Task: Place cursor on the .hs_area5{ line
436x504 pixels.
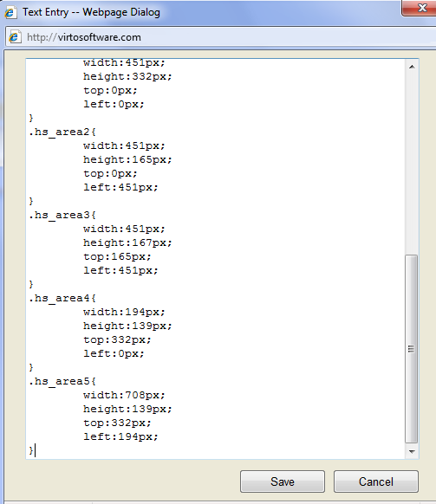Action: click(62, 381)
